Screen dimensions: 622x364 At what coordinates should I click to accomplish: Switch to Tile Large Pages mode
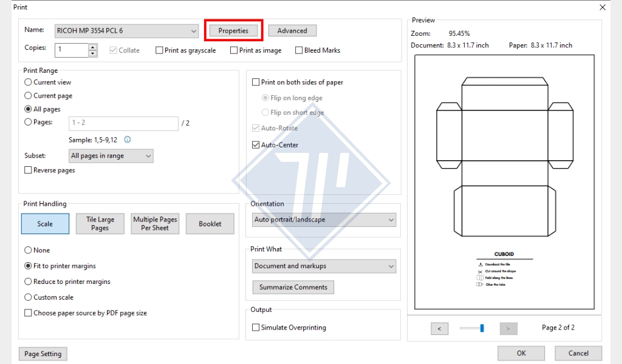(100, 224)
